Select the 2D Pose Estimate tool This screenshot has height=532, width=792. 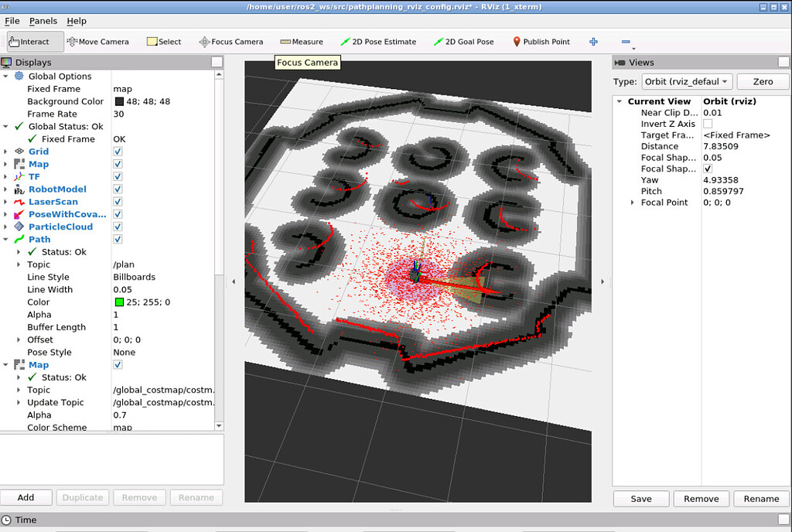coord(378,42)
